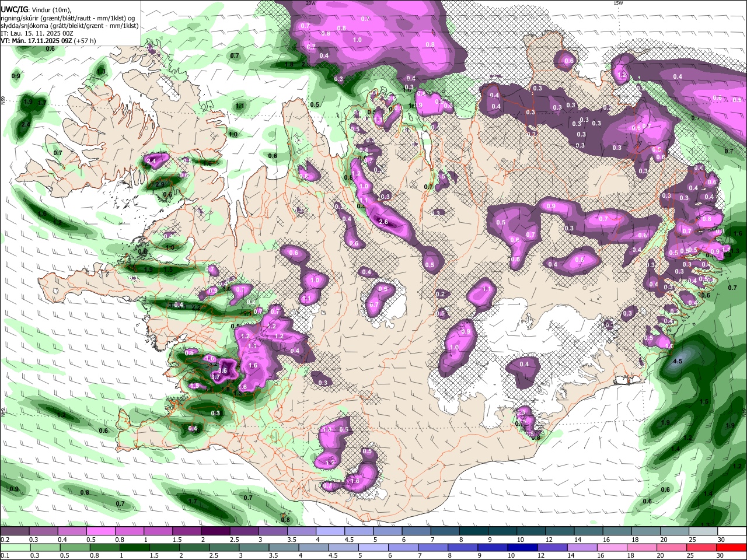Select the 'IT: Lau. 15. 11. 2025 00Z' line
The height and width of the screenshot is (560, 747).
tap(37, 33)
